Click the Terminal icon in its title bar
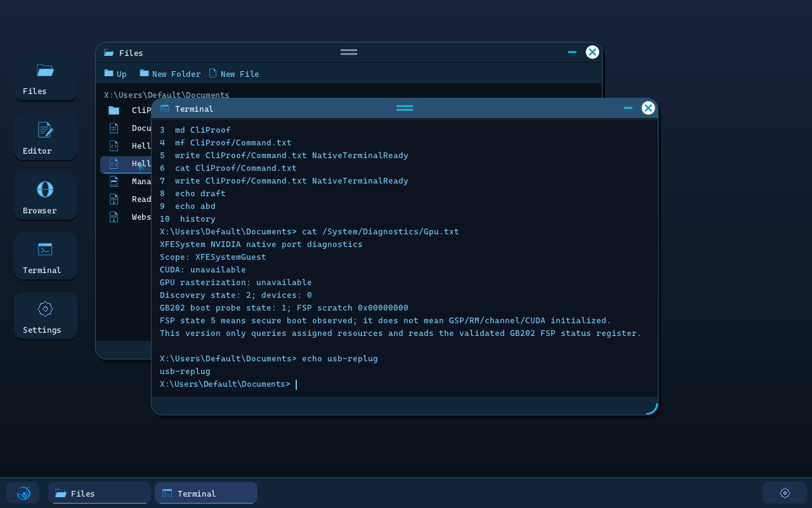This screenshot has width=812, height=508. [165, 109]
